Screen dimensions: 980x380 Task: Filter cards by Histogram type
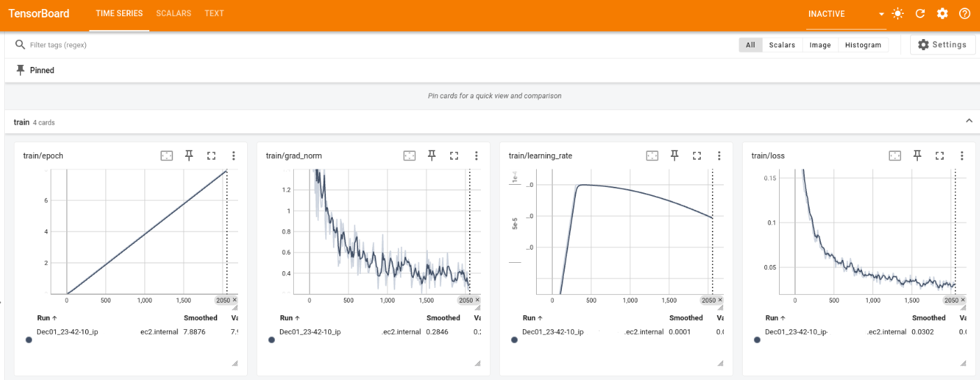point(863,45)
